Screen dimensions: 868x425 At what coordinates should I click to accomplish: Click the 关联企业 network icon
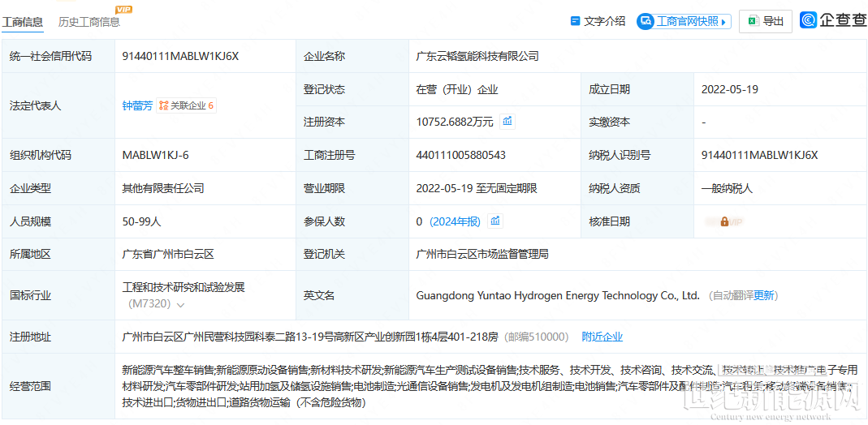coord(164,105)
